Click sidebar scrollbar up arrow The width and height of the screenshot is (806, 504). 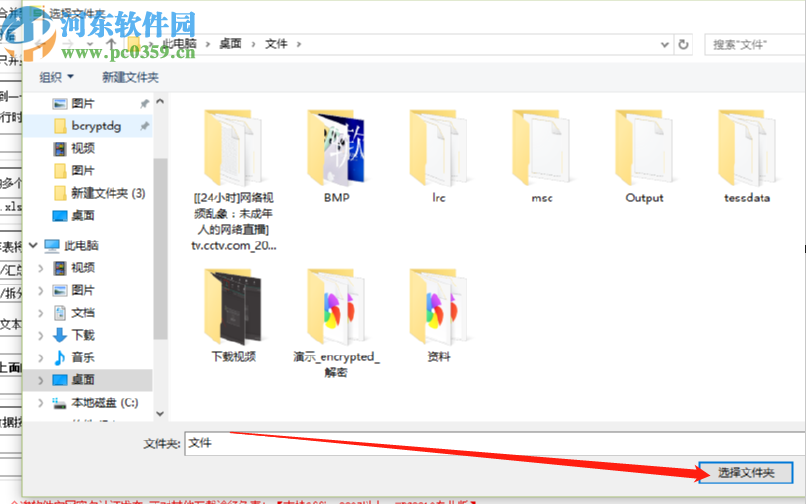coord(160,102)
